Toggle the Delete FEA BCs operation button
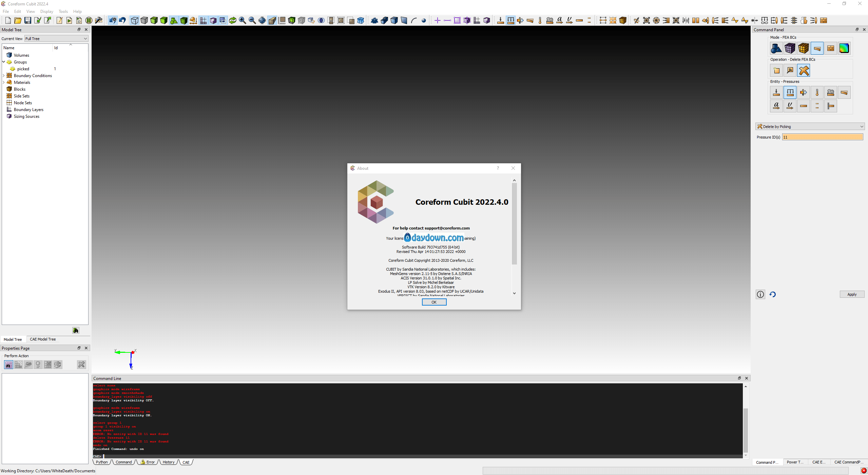This screenshot has width=868, height=475. [x=803, y=71]
